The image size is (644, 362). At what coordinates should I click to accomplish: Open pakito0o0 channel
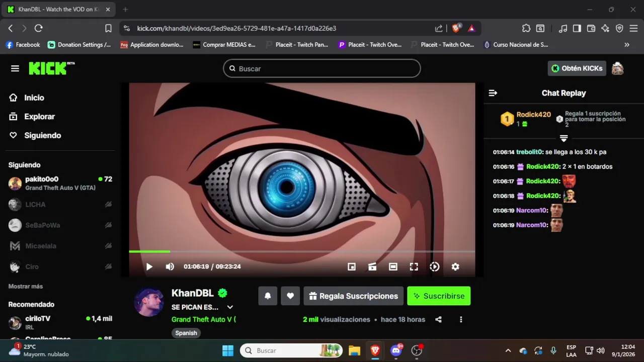coord(60,183)
